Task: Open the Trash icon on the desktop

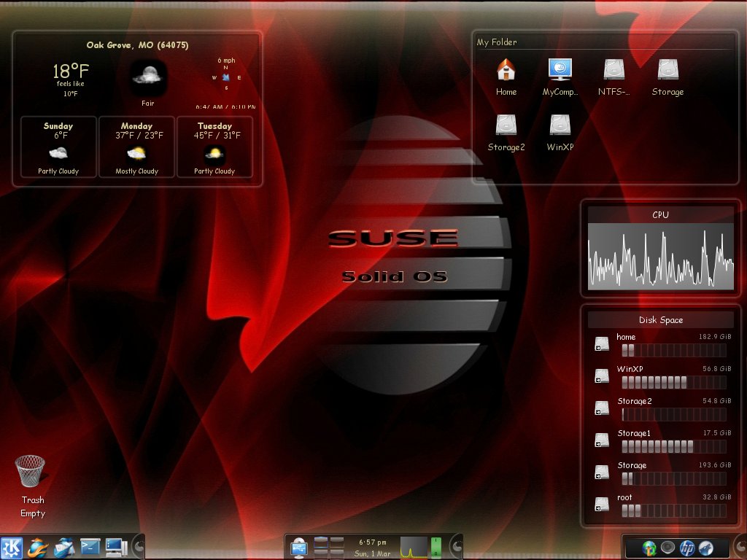Action: click(30, 470)
